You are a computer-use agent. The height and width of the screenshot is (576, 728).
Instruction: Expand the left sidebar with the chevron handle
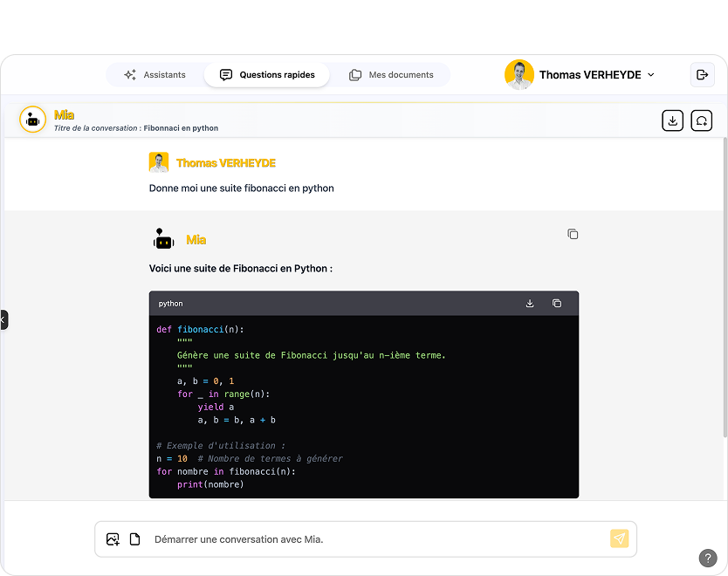3,320
